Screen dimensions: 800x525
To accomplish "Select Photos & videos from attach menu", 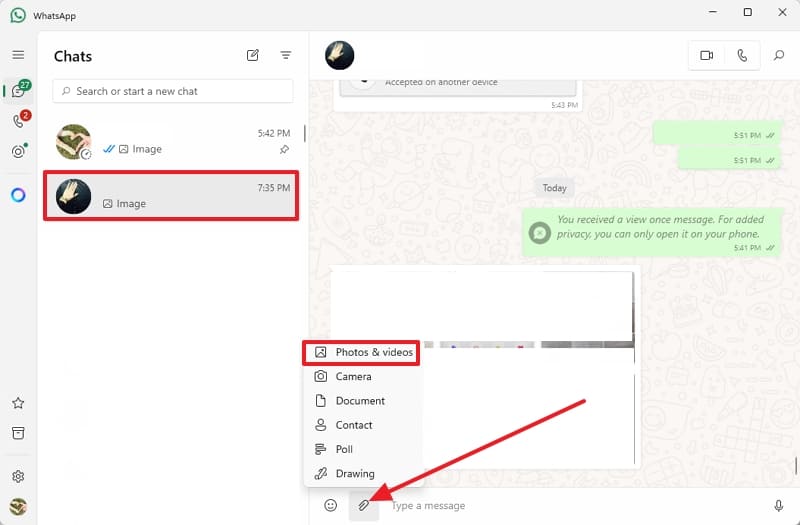I will coord(361,352).
